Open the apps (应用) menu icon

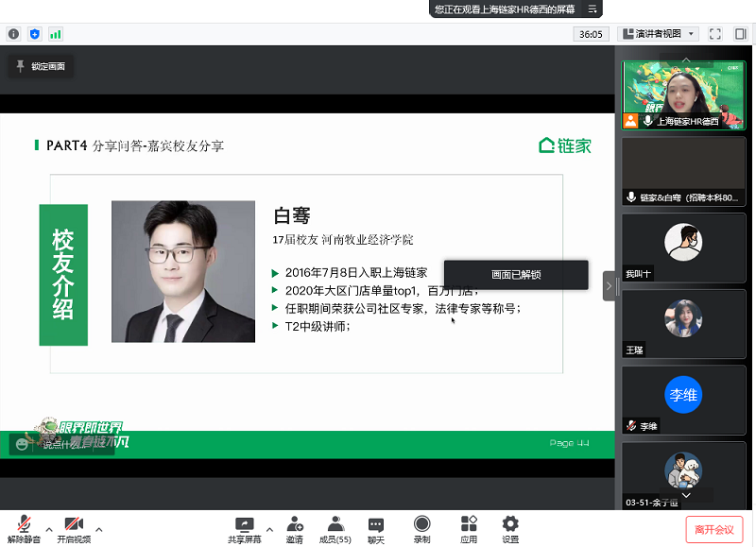469,525
